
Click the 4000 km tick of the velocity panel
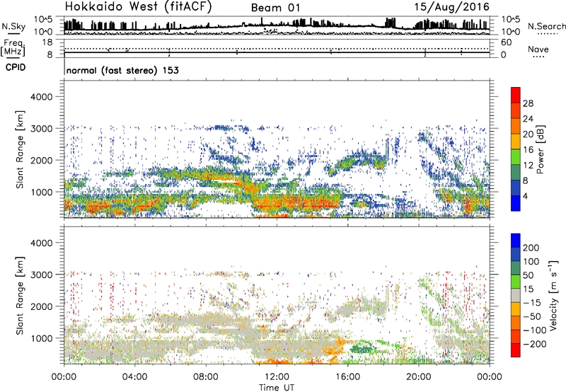pyautogui.click(x=41, y=243)
